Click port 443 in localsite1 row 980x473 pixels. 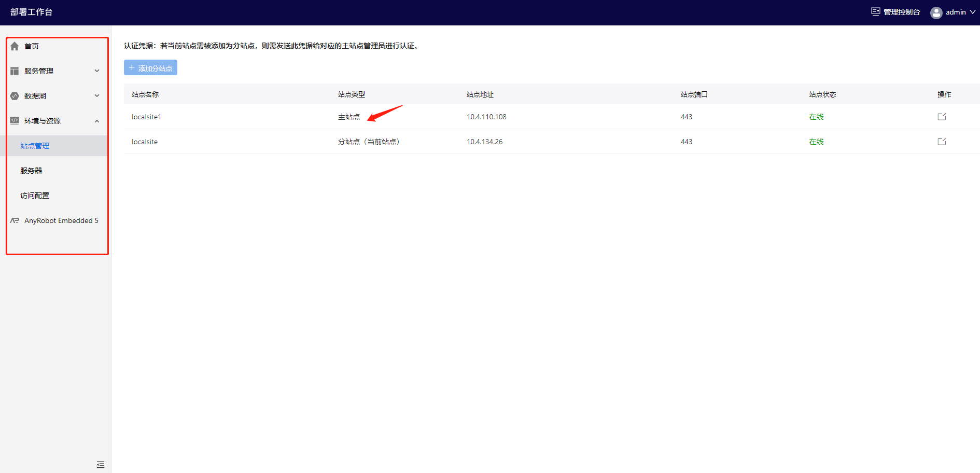(687, 117)
